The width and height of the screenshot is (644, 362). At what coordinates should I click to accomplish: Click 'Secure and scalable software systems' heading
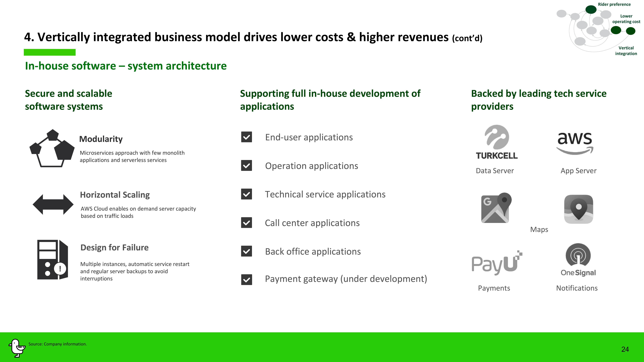coord(68,100)
